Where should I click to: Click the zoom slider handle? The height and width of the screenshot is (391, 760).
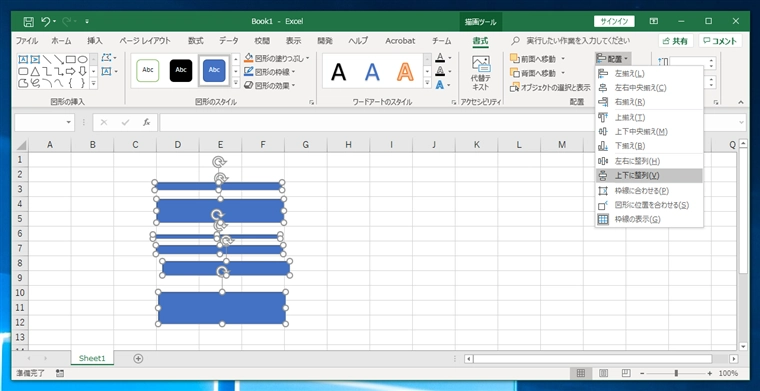tap(676, 373)
